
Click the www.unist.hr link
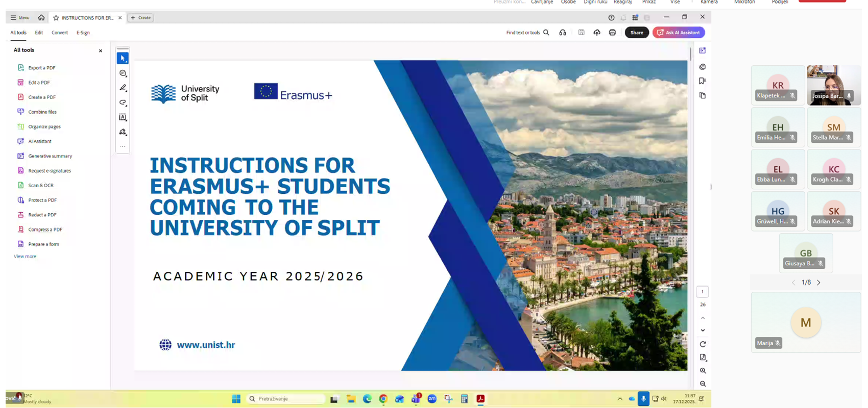coord(206,345)
